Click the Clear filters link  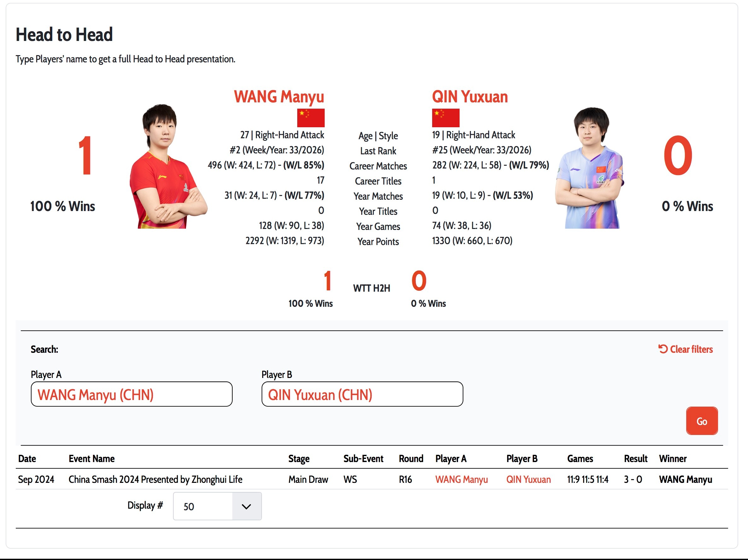[x=686, y=349]
